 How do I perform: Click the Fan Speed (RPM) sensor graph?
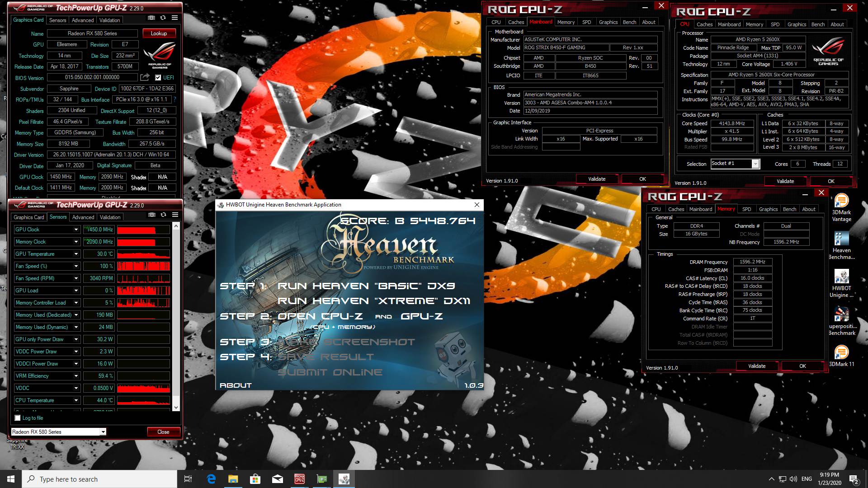click(143, 278)
